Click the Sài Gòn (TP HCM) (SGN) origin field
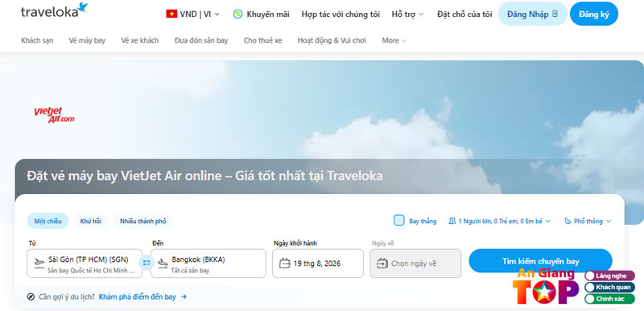 click(x=85, y=263)
